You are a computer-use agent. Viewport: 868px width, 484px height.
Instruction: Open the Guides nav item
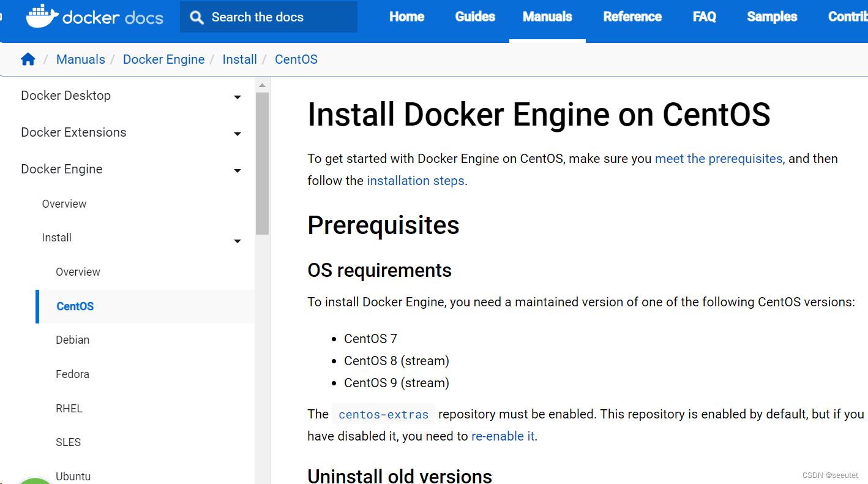coord(475,17)
